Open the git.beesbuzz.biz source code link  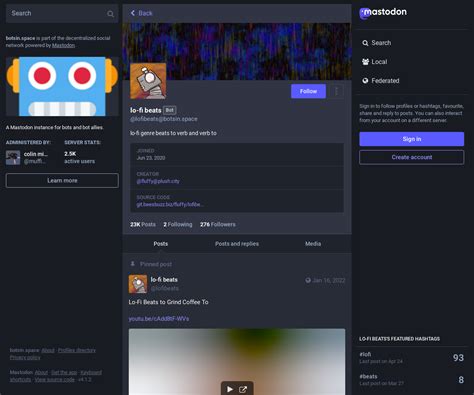[x=170, y=204]
